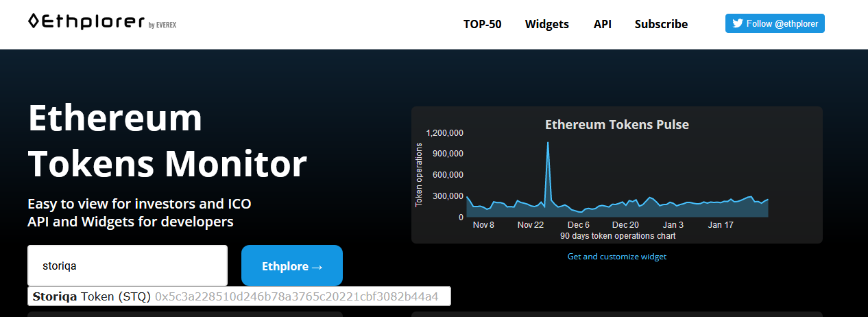Open the Widgets menu item
This screenshot has height=317, width=868.
547,24
